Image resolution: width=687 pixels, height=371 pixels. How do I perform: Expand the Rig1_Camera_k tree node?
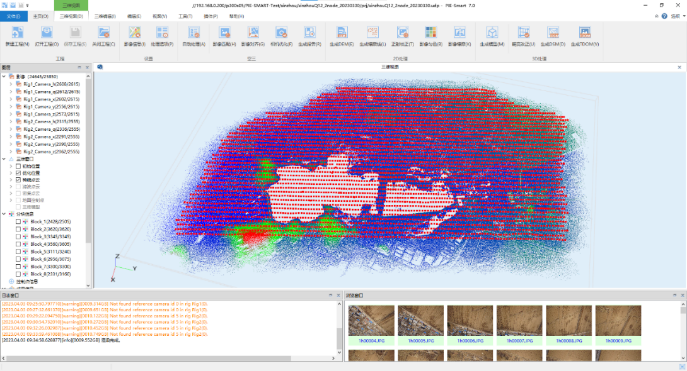coord(11,84)
